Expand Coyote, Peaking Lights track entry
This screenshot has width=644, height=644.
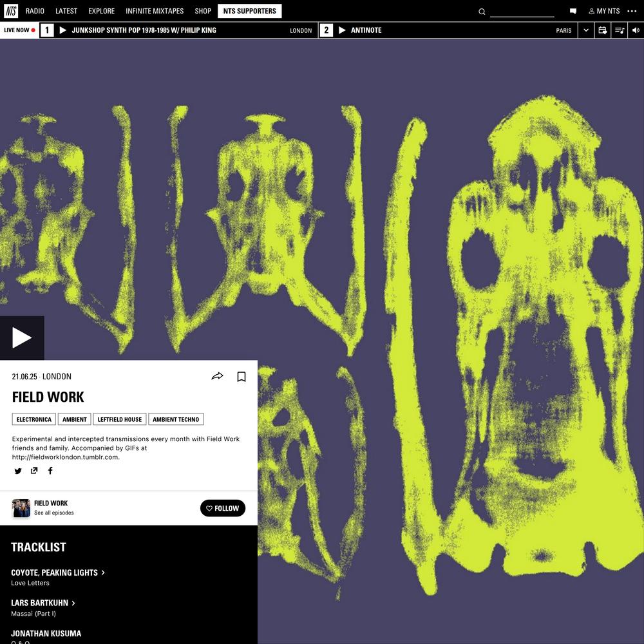coord(58,573)
